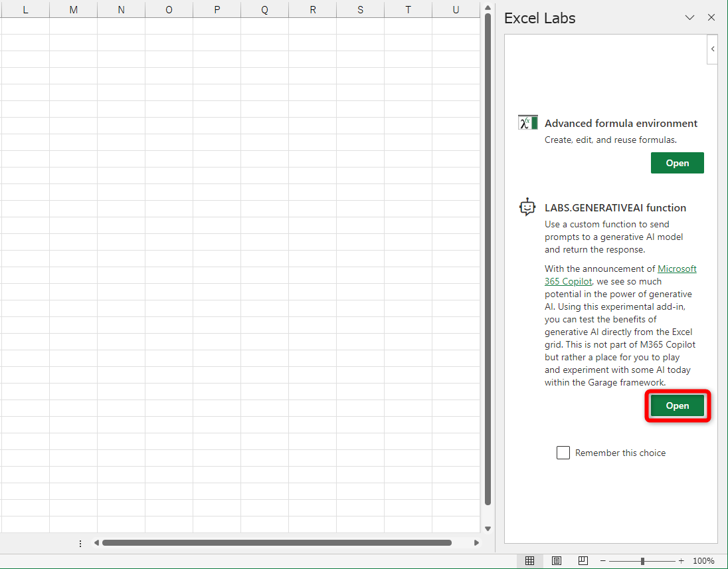Image resolution: width=728 pixels, height=569 pixels.
Task: Click the zoom out minus button
Action: coord(602,561)
